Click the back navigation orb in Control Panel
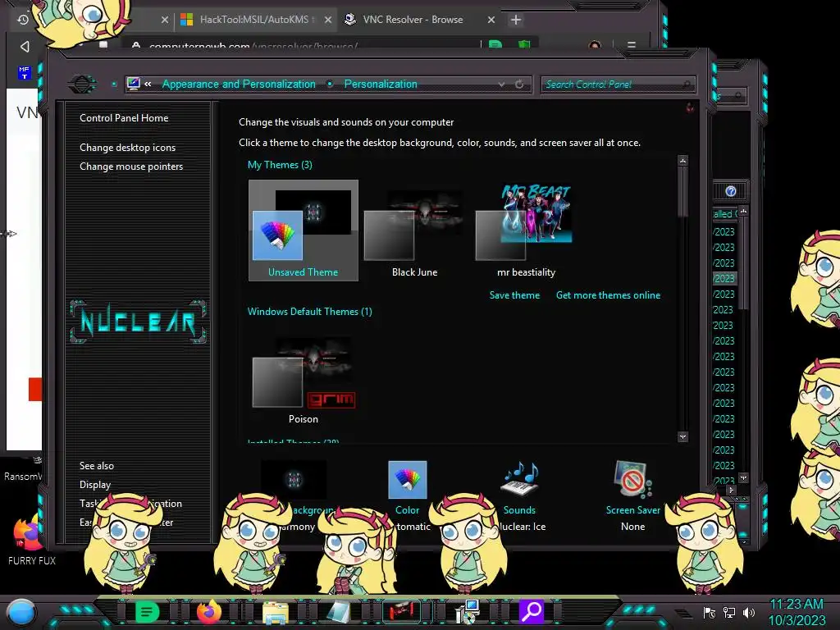The image size is (840, 630). point(82,84)
